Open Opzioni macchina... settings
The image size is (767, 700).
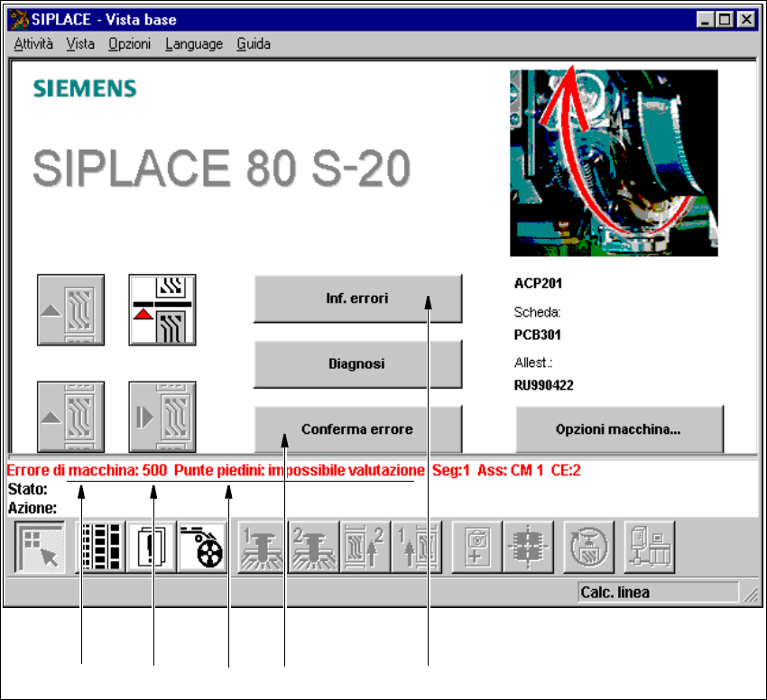[x=619, y=429]
